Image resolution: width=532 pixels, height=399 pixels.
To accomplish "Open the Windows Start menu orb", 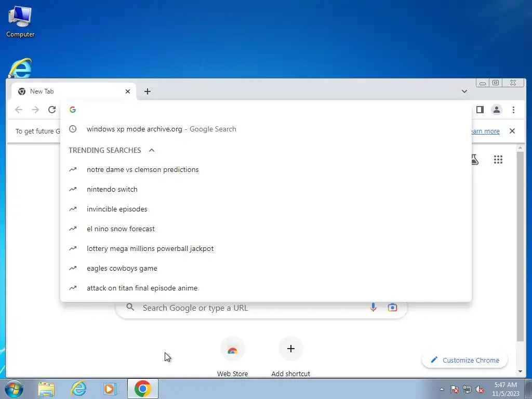I will click(x=14, y=389).
